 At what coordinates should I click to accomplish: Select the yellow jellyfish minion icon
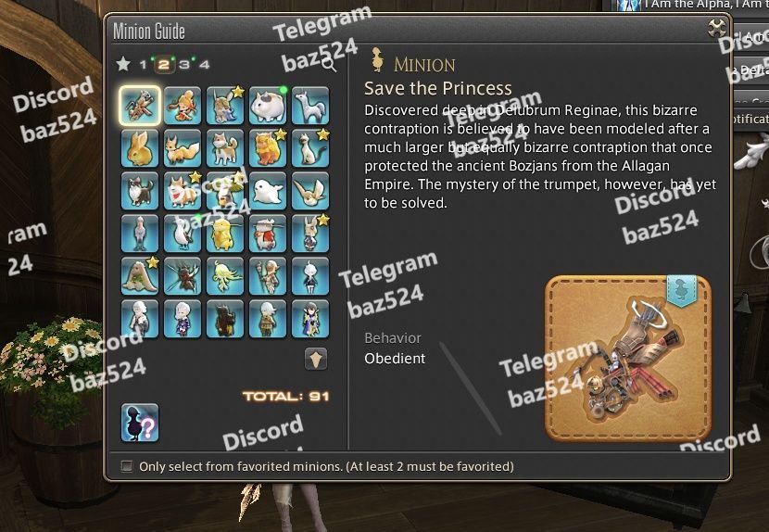click(224, 276)
